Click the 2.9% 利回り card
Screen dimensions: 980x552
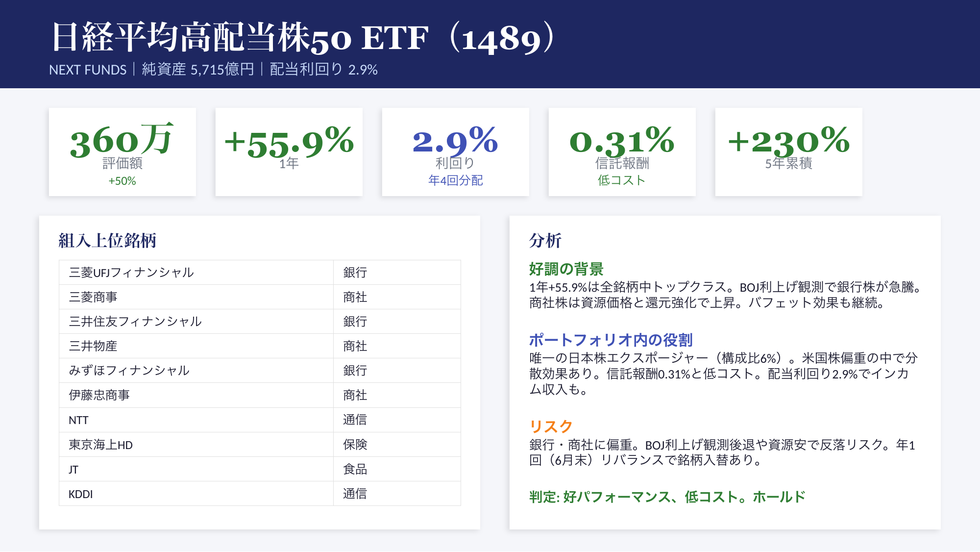[456, 152]
